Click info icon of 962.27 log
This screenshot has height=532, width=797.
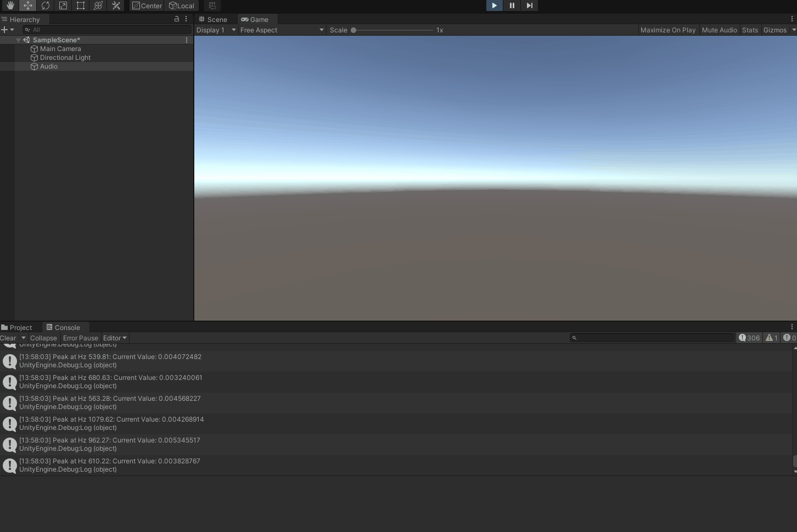click(x=10, y=445)
